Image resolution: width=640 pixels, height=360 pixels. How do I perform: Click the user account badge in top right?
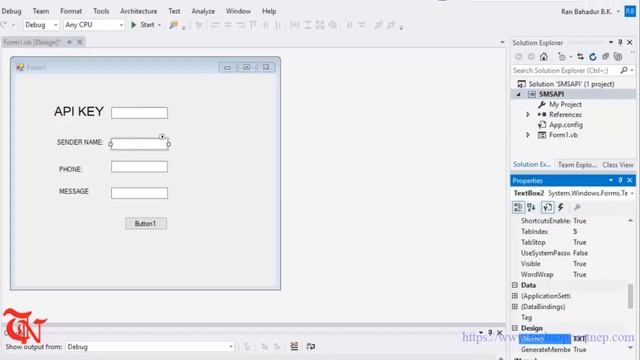pos(630,11)
